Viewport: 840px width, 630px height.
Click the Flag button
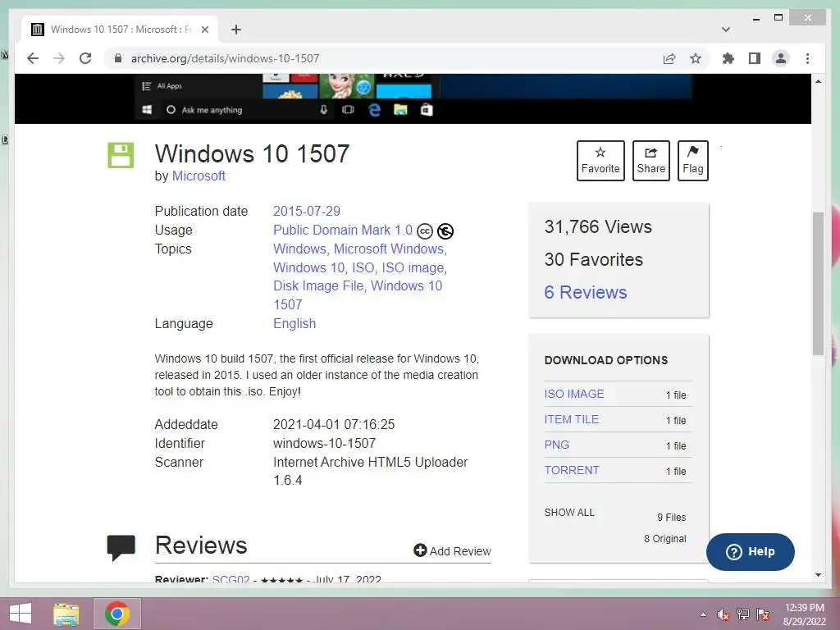click(692, 160)
